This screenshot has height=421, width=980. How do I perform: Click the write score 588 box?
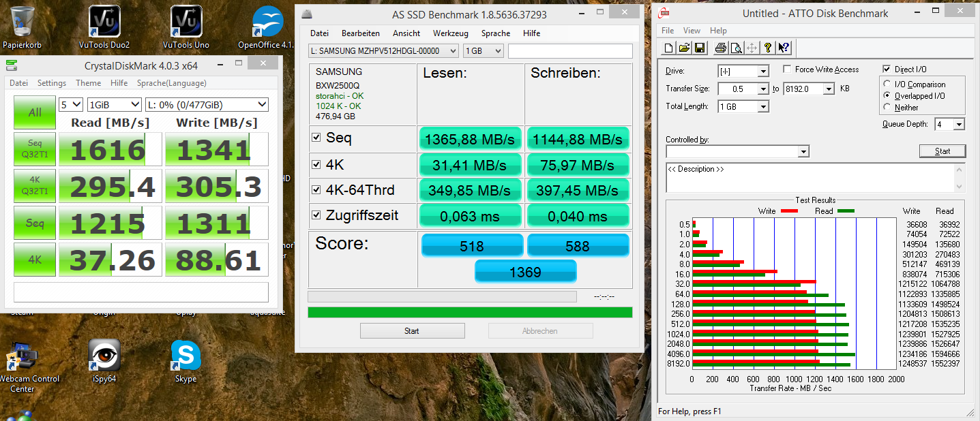coord(578,246)
